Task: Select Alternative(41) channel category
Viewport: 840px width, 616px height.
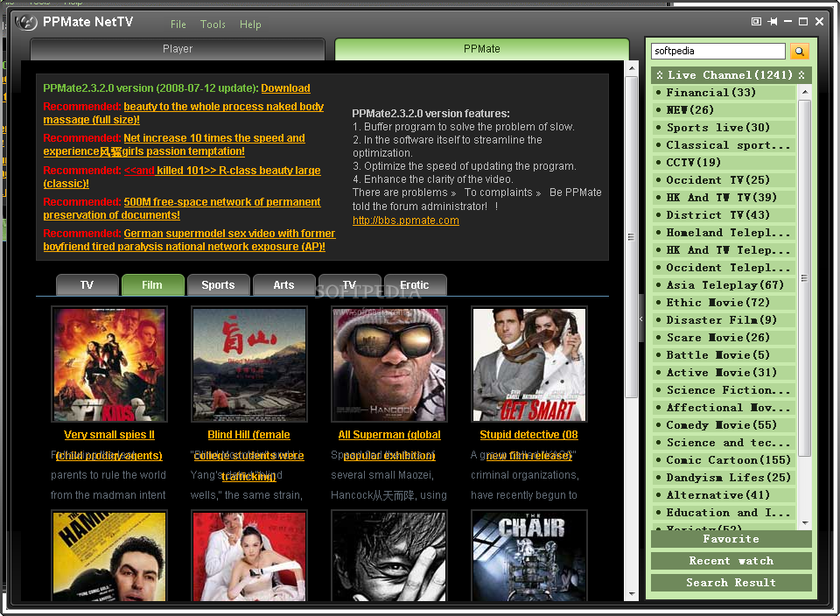Action: pyautogui.click(x=724, y=495)
